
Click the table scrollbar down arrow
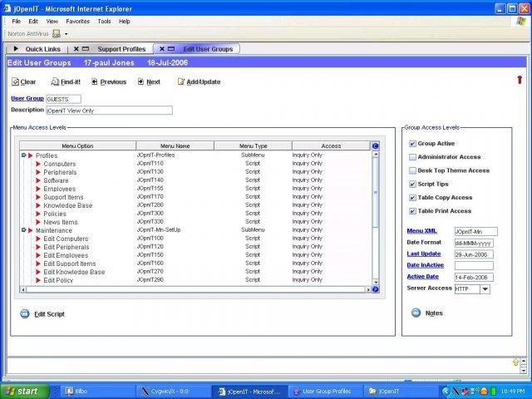[x=376, y=282]
